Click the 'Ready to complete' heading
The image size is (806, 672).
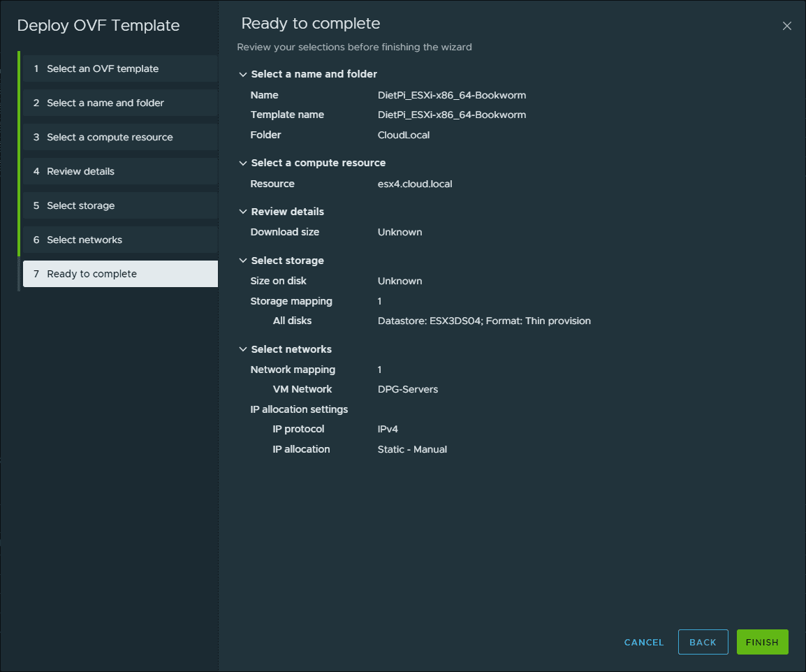pos(311,23)
